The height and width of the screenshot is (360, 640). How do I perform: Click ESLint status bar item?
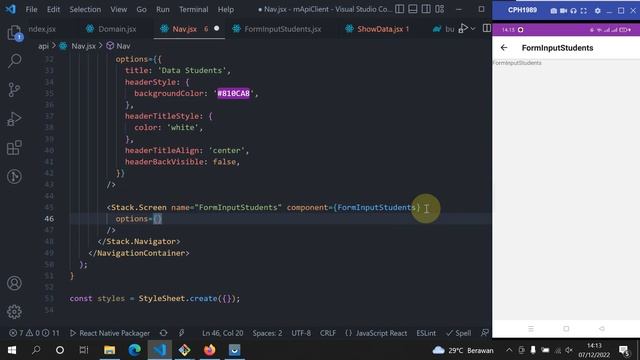(x=426, y=333)
